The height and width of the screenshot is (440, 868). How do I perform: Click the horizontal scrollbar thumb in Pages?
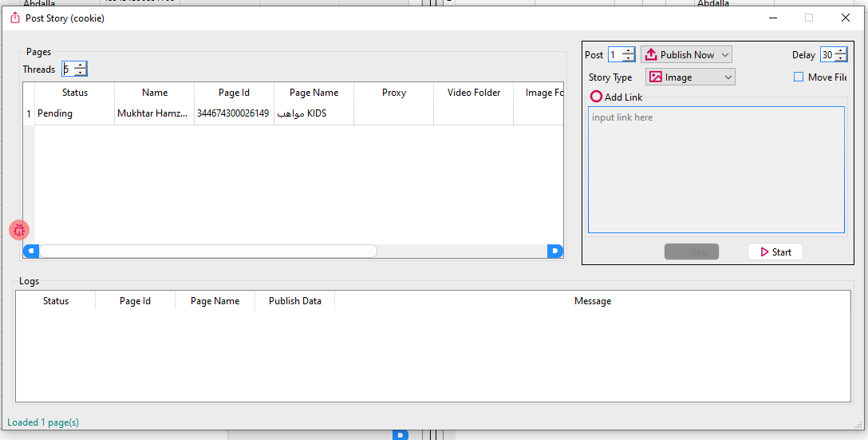click(x=207, y=252)
